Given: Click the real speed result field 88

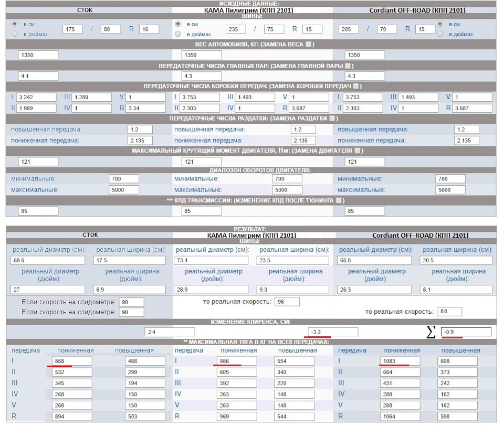Looking at the screenshot, I should coord(450,311).
